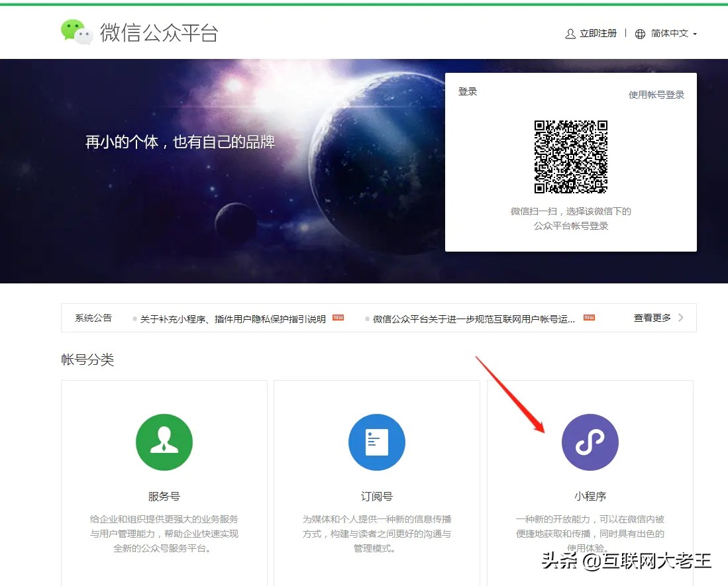
Task: Click the purple 小程序 icon
Action: 590,442
